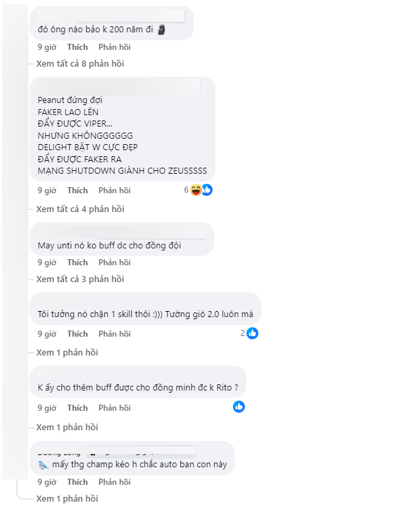
Task: Toggle Thích on the '200 năm' comment
Action: (77, 47)
